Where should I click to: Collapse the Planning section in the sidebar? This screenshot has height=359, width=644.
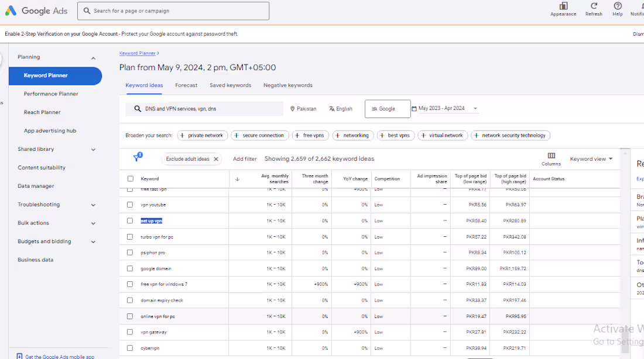pos(93,57)
